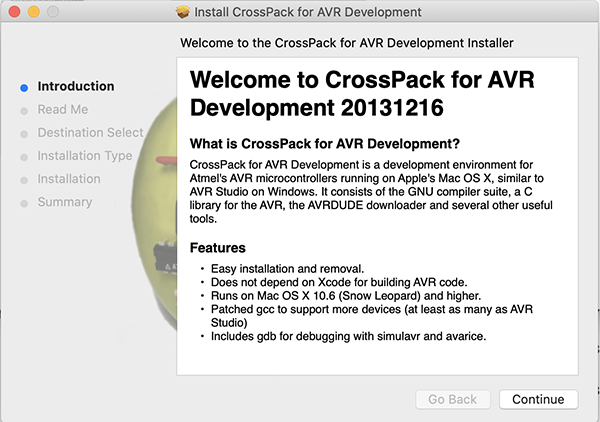Click the yellow minimize window button
This screenshot has height=422, width=600.
[34, 12]
